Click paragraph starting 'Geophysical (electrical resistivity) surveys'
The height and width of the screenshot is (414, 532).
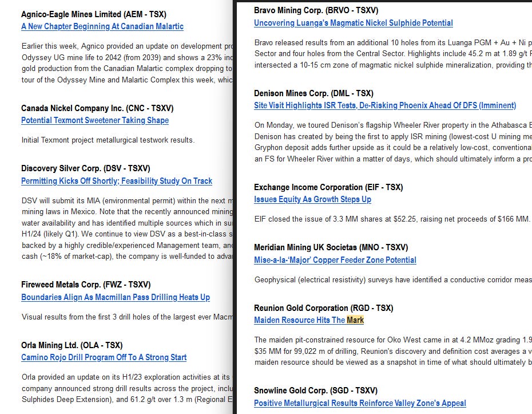click(x=393, y=280)
